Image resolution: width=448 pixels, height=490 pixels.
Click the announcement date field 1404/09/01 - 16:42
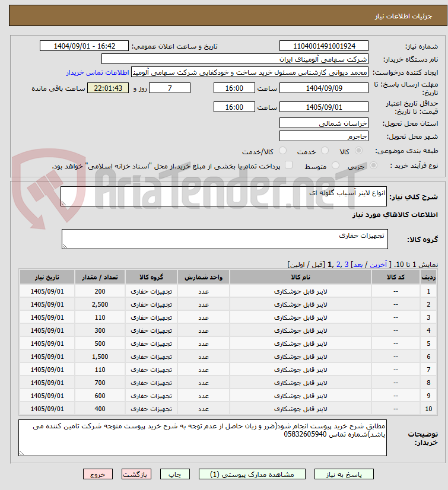click(84, 46)
